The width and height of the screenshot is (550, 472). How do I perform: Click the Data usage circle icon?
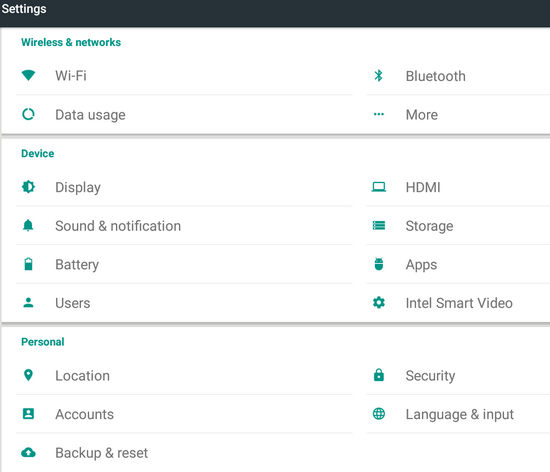click(x=28, y=114)
